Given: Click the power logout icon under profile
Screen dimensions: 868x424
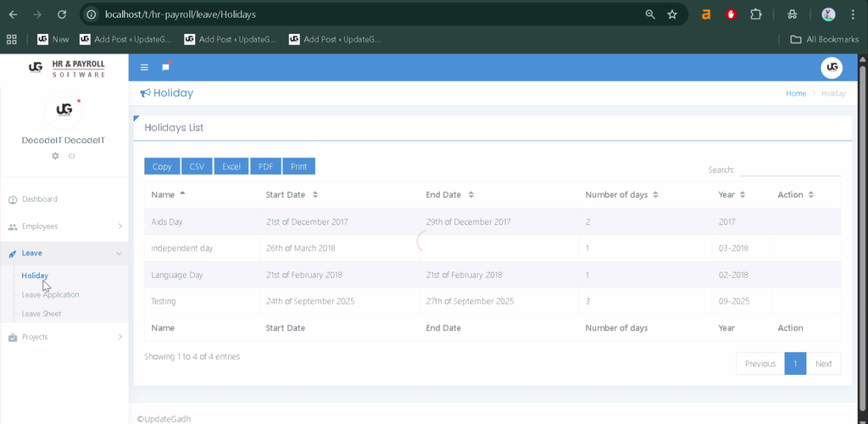Looking at the screenshot, I should point(71,156).
